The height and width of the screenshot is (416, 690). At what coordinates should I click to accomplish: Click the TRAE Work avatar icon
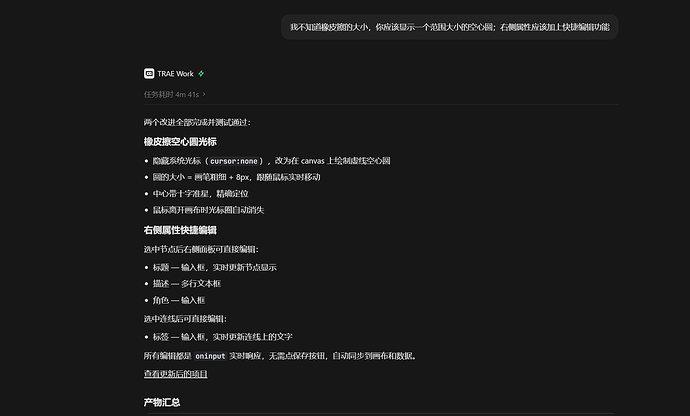coord(149,74)
